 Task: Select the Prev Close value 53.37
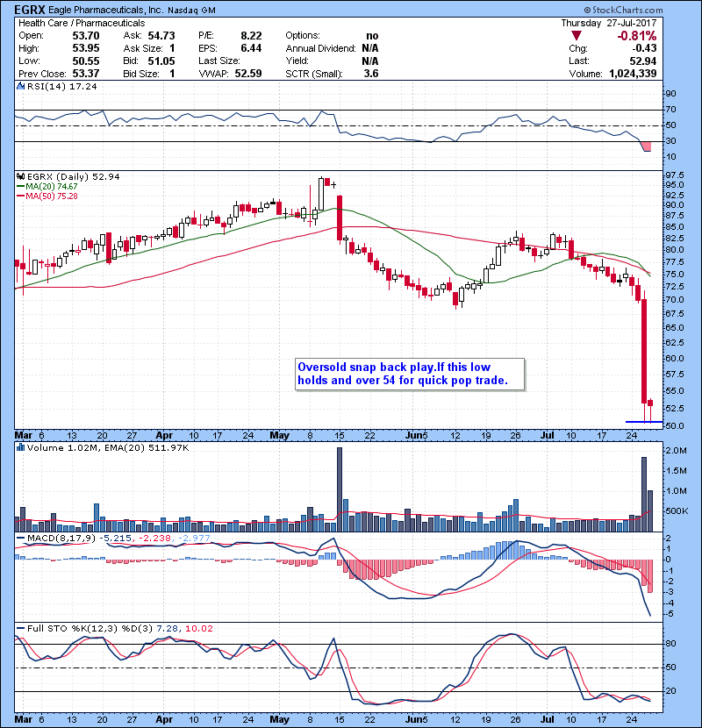[x=86, y=74]
